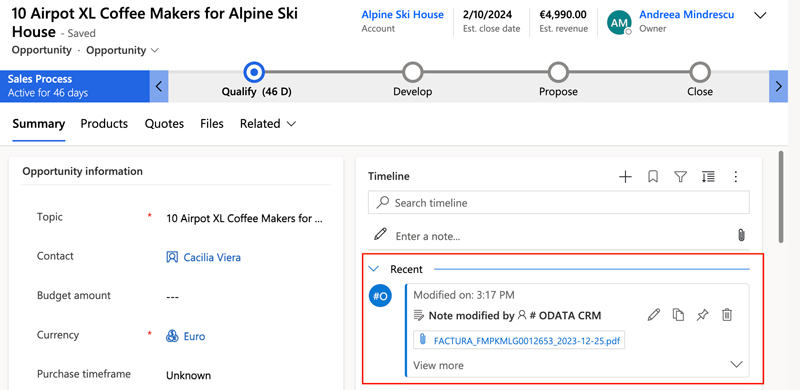Click the #O avatar on timeline note
Image resolution: width=800 pixels, height=390 pixels.
pos(381,297)
